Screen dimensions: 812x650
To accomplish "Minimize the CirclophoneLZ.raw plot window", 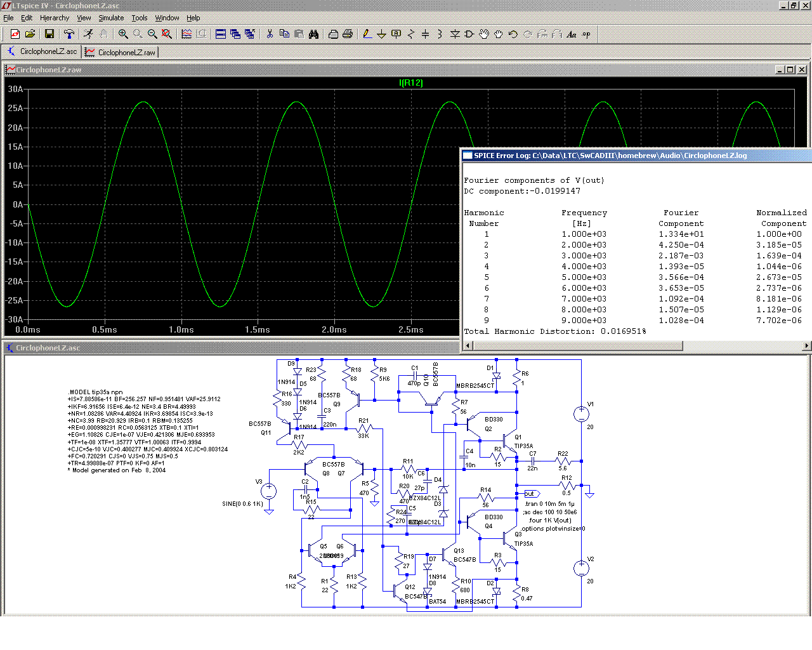I will coord(780,70).
